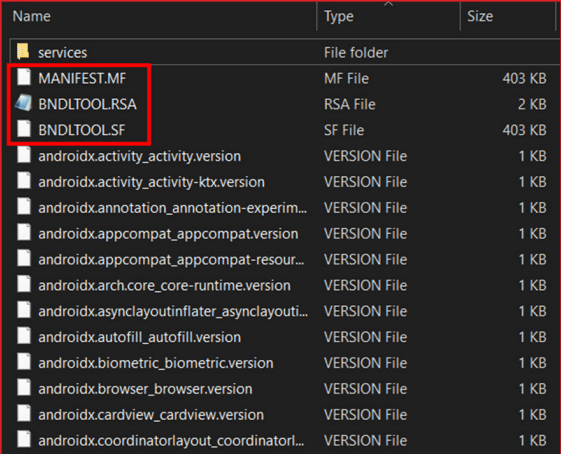This screenshot has width=561, height=454.
Task: Click the androidx.arch.core_core-runtime.version file icon
Action: point(24,285)
